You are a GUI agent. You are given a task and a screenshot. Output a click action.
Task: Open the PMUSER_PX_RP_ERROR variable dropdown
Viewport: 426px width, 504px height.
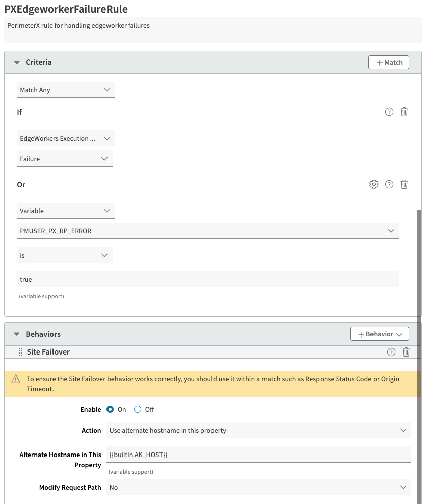208,231
